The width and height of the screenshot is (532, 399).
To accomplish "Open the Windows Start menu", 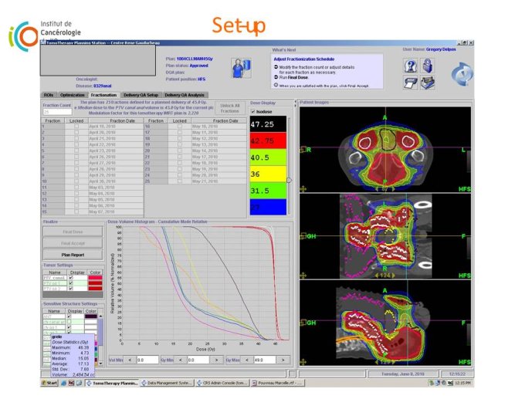I will (49, 383).
